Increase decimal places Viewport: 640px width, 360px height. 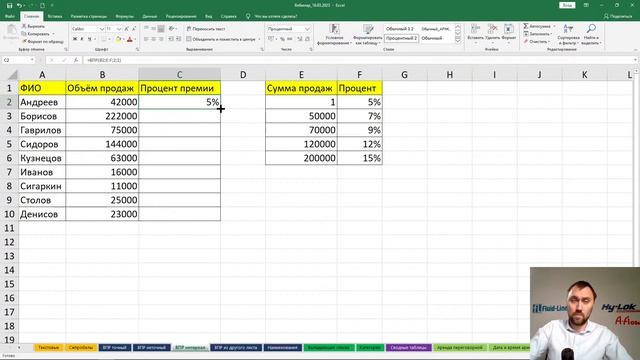pyautogui.click(x=300, y=39)
